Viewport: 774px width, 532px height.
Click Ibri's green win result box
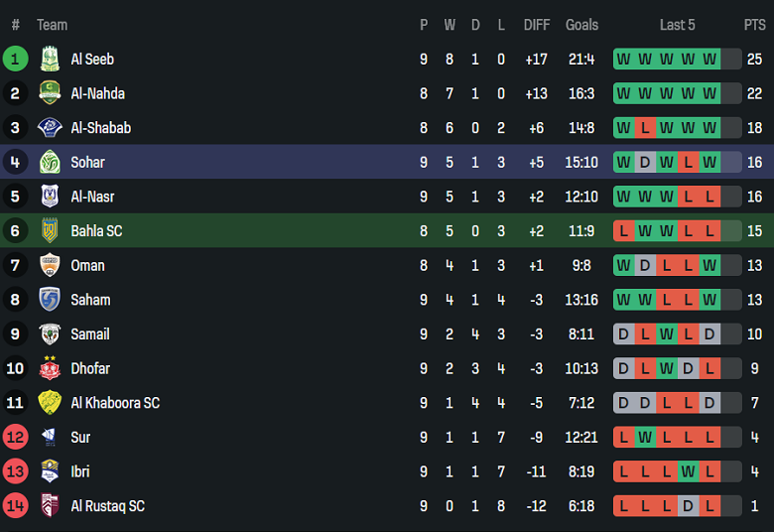point(688,471)
